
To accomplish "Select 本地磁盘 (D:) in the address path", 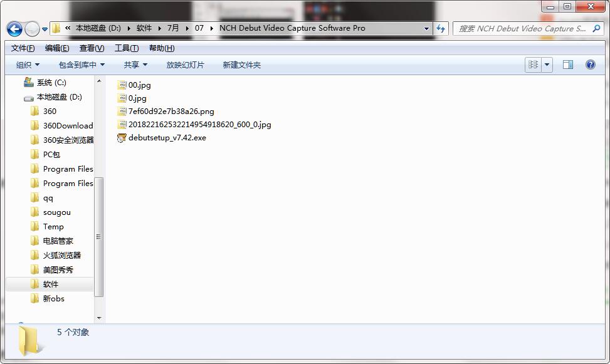I will (98, 28).
